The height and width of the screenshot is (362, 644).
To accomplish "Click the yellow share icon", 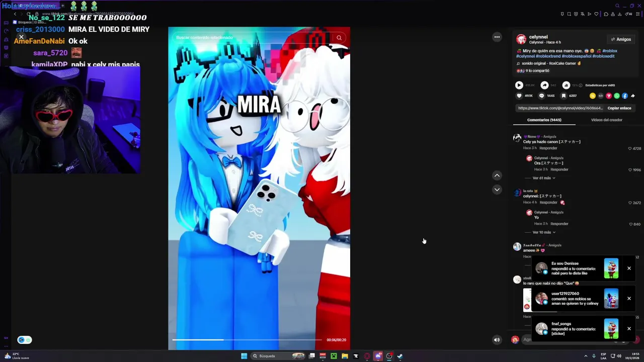I will 593,96.
